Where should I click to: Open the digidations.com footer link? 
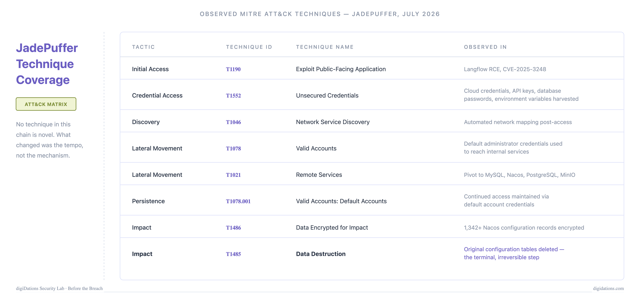pyautogui.click(x=608, y=288)
